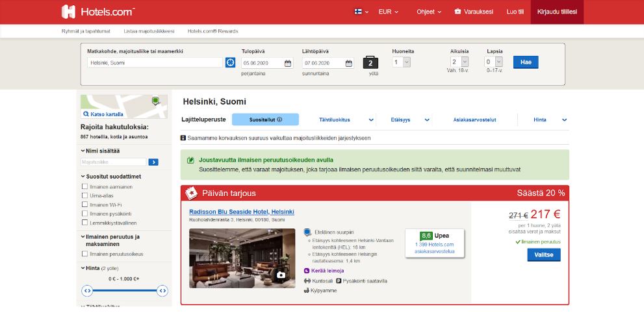Click the Radisson Blu hotel photo
Image resolution: width=644 pixels, height=333 pixels.
point(242,258)
